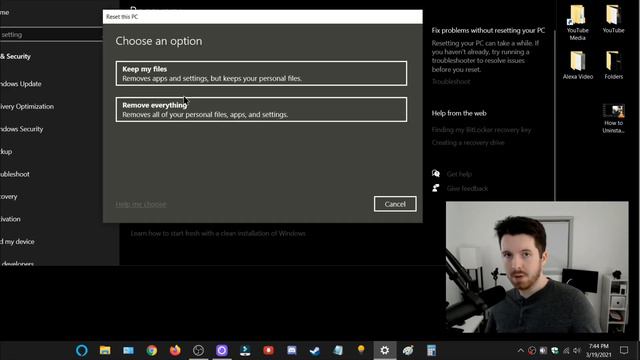Open the How to Uninsta... video file
The height and width of the screenshot is (360, 640).
coord(613,118)
